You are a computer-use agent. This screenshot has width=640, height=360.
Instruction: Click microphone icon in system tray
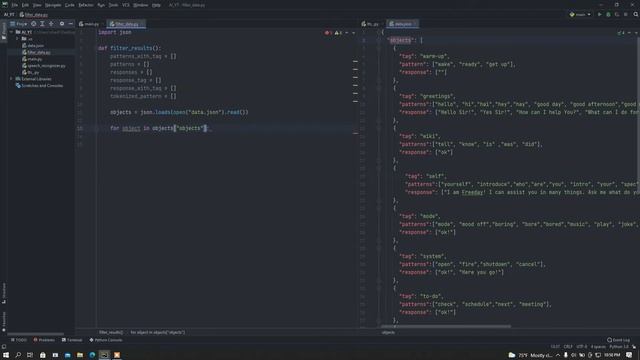coord(566,355)
